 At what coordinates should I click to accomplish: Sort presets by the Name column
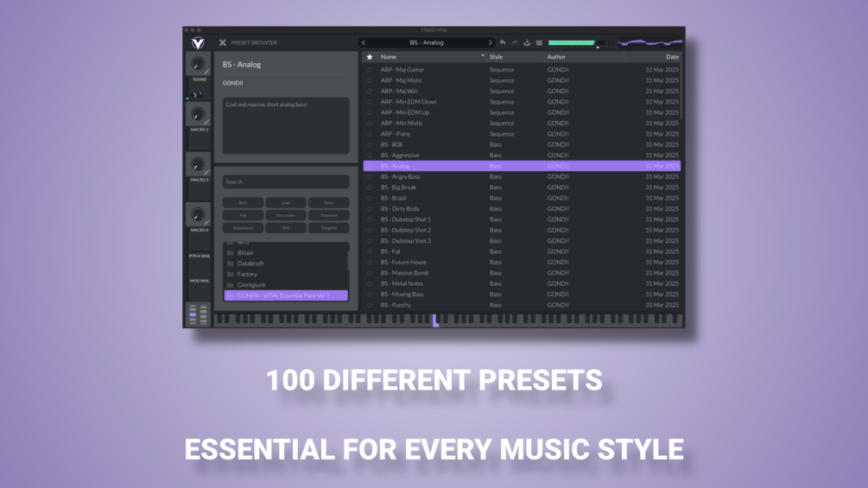tap(432, 57)
